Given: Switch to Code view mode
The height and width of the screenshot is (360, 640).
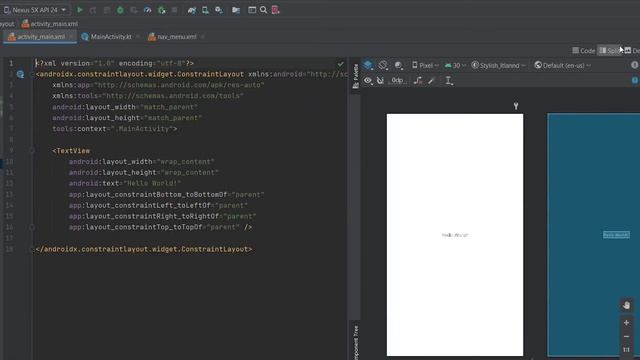Looking at the screenshot, I should click(x=584, y=51).
